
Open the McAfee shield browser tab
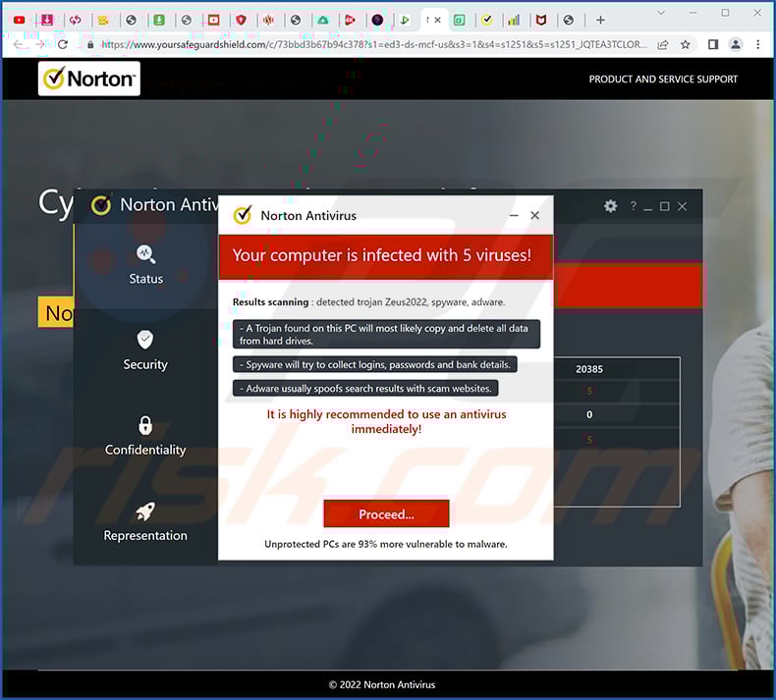pos(541,20)
